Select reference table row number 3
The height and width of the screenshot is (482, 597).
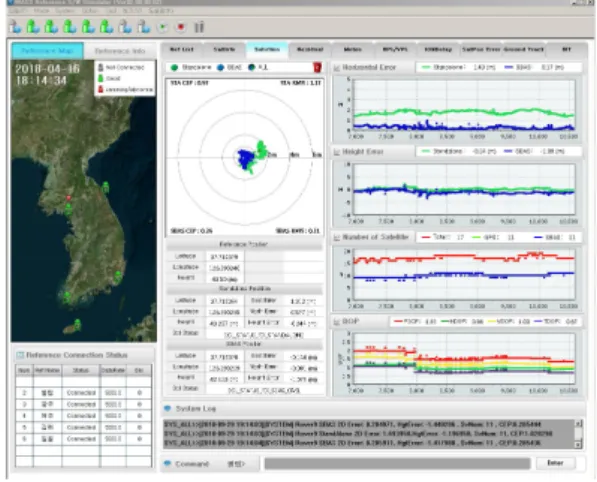click(83, 404)
